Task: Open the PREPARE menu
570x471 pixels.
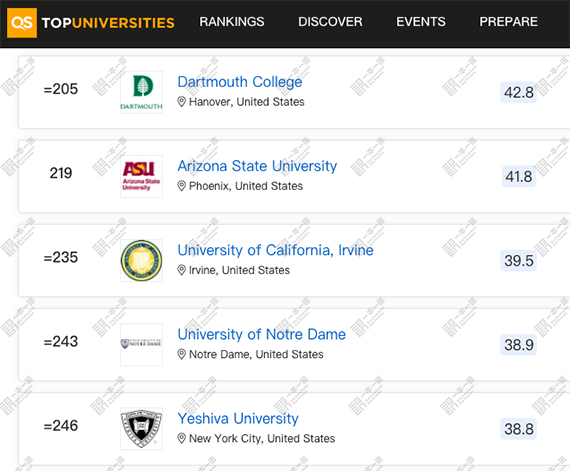Action: click(509, 22)
